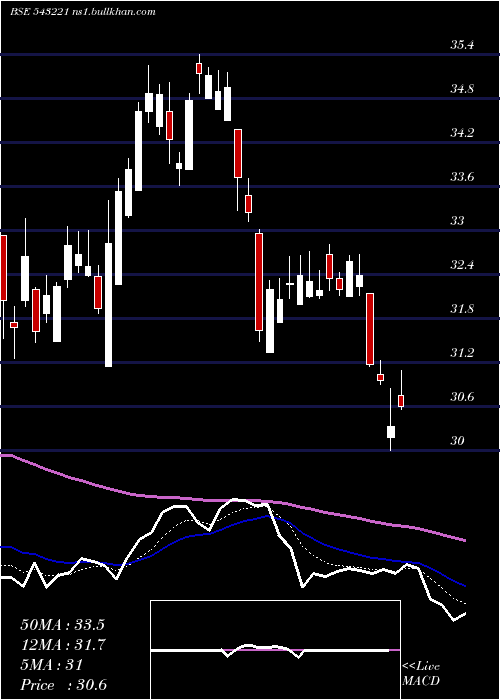Click the 50MA : 33.5 readout
This screenshot has height=700, width=500.
[x=62, y=625]
